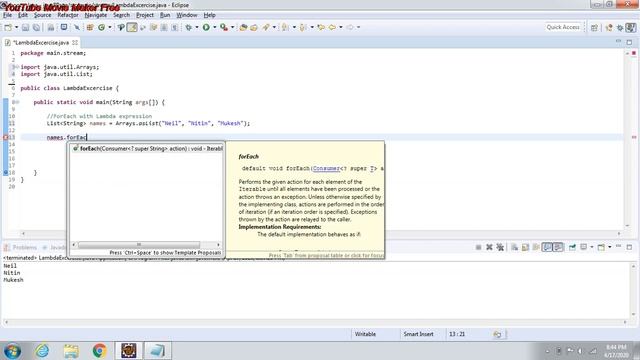The height and width of the screenshot is (360, 640).
Task: Click the Run External Tools icon
Action: click(224, 27)
